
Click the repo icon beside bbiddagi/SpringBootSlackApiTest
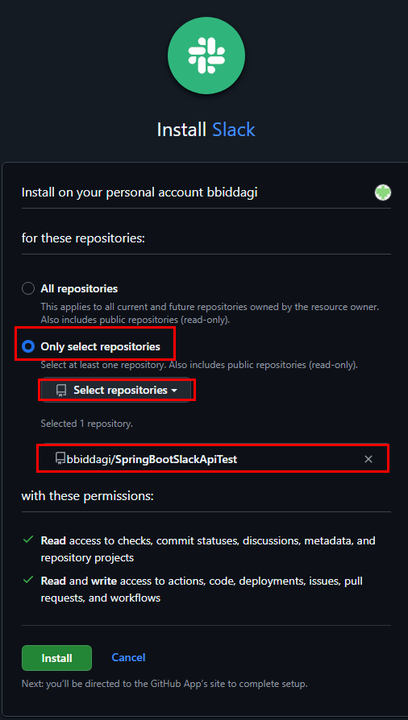point(60,458)
